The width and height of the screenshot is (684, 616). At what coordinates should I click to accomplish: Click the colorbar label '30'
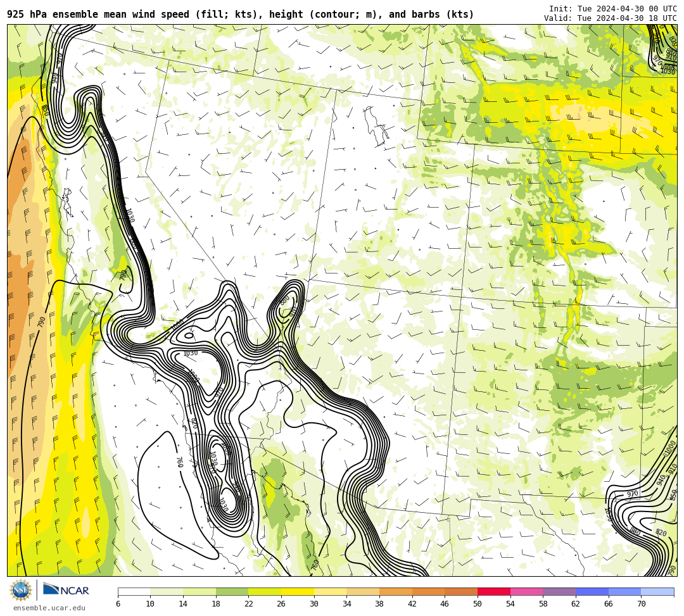[314, 604]
